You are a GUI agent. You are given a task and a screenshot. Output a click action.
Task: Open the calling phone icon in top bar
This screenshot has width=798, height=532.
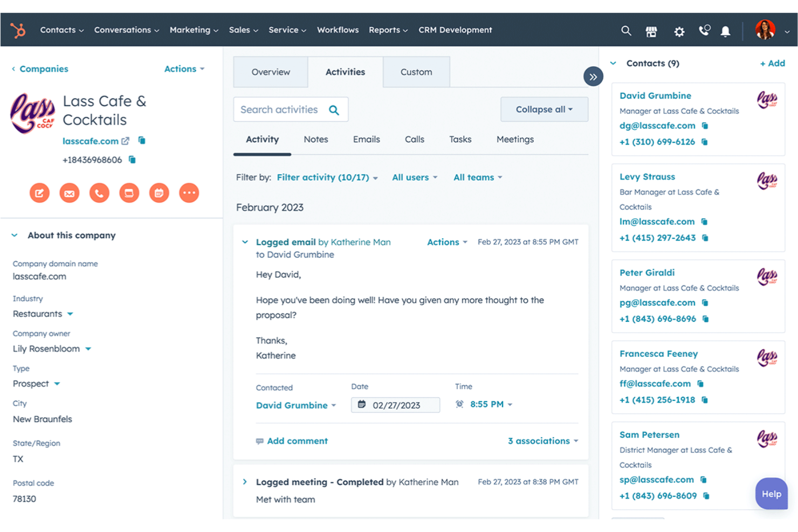704,30
